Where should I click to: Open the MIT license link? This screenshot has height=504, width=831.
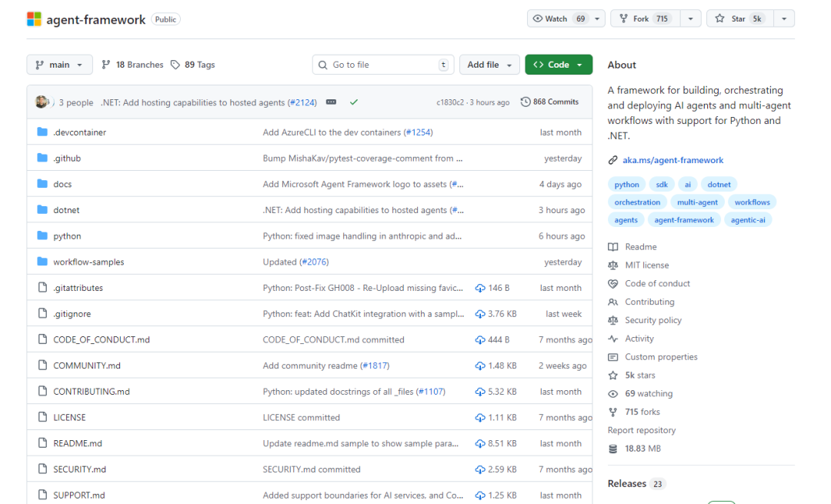646,265
